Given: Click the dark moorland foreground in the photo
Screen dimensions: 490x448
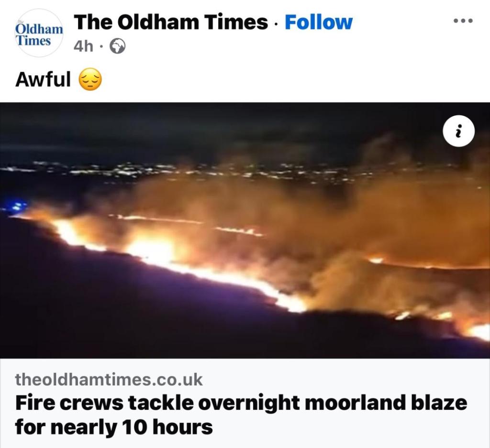Looking at the screenshot, I should [x=125, y=312].
